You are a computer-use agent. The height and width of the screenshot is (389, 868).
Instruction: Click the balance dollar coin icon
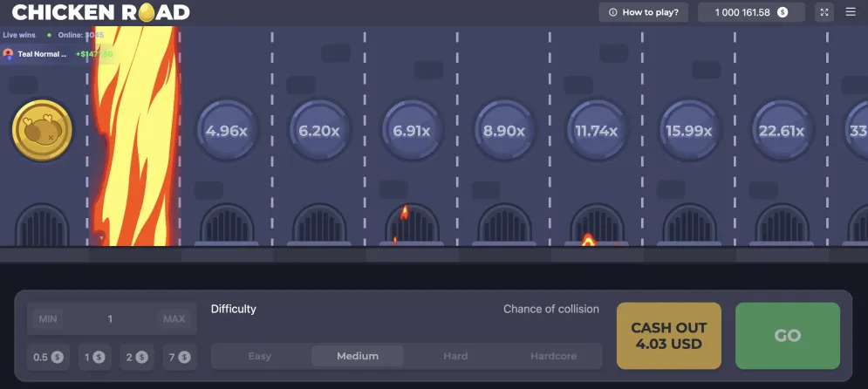[783, 12]
